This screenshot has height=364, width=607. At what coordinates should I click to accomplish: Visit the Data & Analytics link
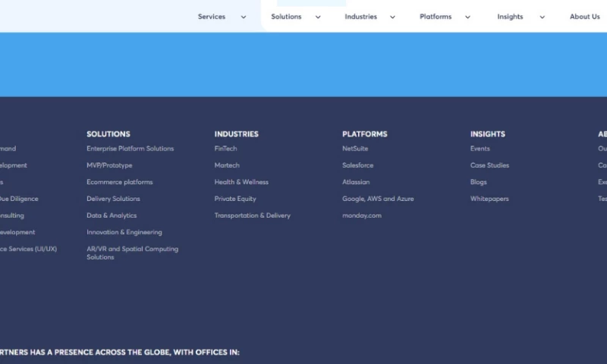(112, 215)
